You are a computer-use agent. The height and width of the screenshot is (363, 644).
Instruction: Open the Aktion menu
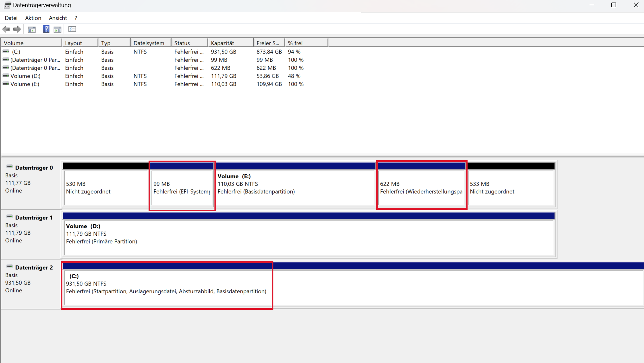click(33, 18)
